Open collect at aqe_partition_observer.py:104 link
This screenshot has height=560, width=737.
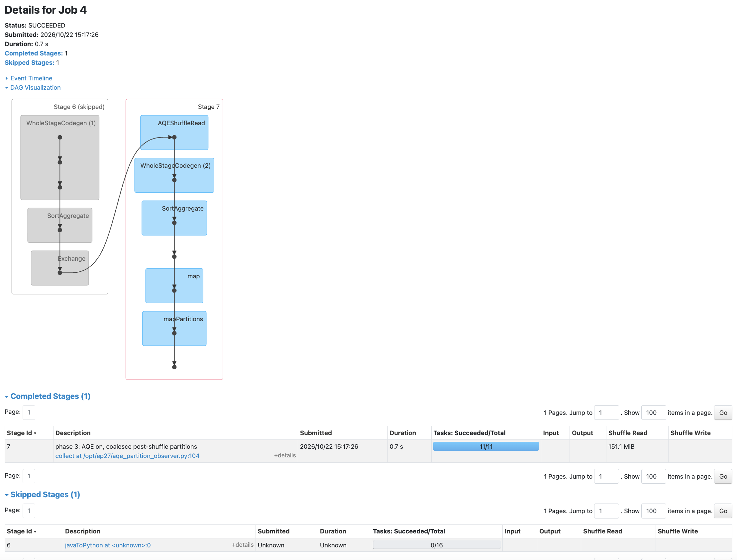[x=127, y=456]
